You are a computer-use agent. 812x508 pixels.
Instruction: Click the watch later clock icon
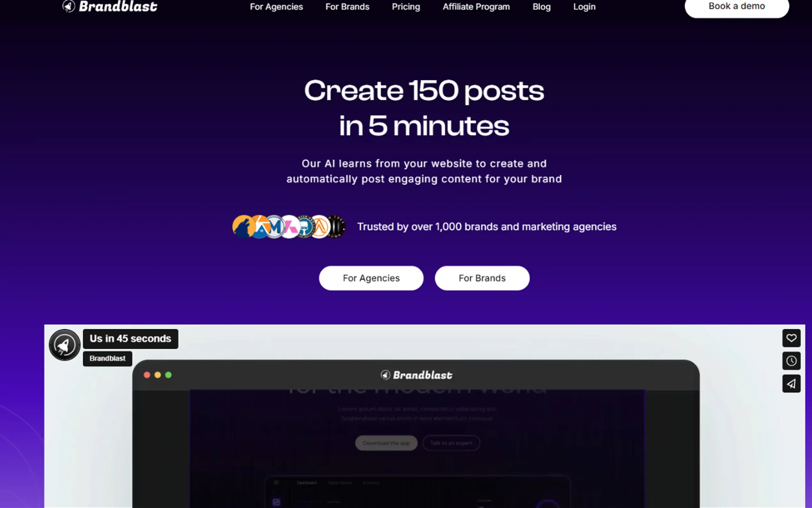[x=791, y=361]
